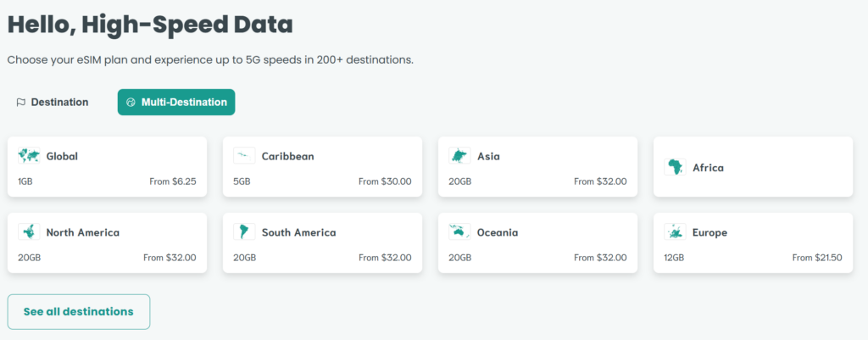
Task: Select the Europe plan from $21.50 price
Action: pyautogui.click(x=817, y=258)
